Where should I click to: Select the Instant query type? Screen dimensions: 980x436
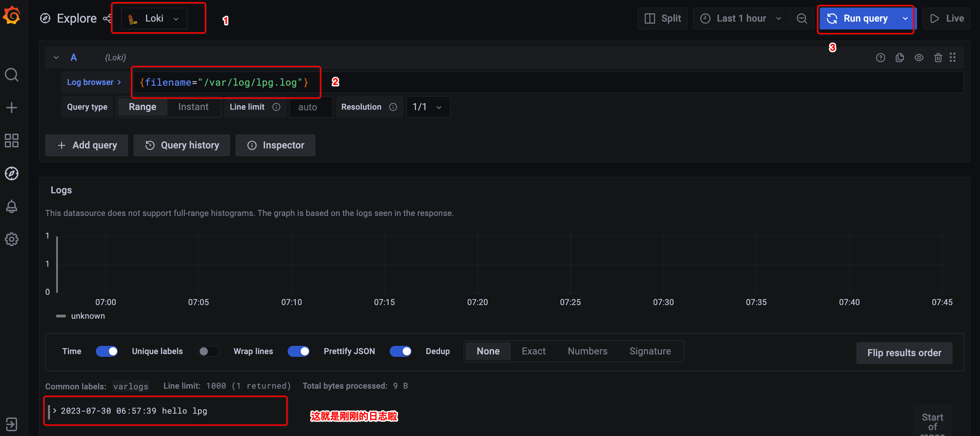tap(193, 107)
